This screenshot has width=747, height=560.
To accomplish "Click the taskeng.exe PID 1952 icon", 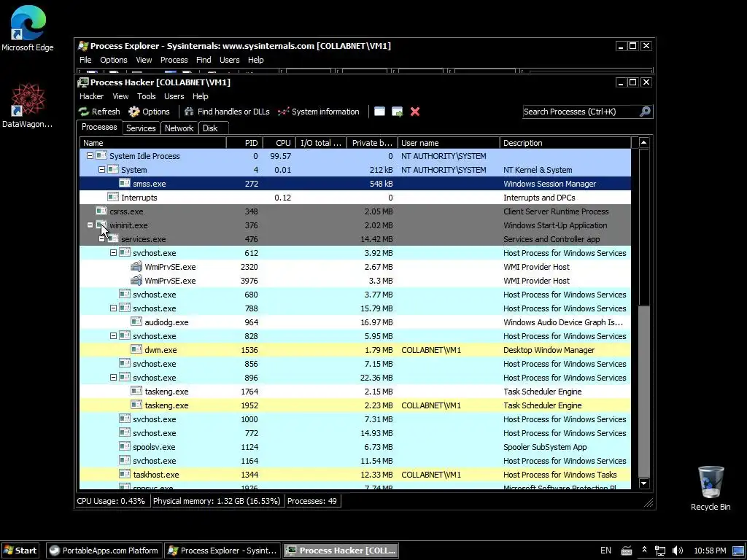I will (x=136, y=405).
